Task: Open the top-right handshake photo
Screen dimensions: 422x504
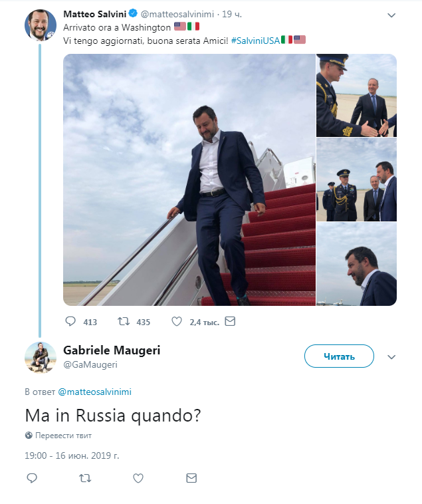Action: tap(356, 95)
